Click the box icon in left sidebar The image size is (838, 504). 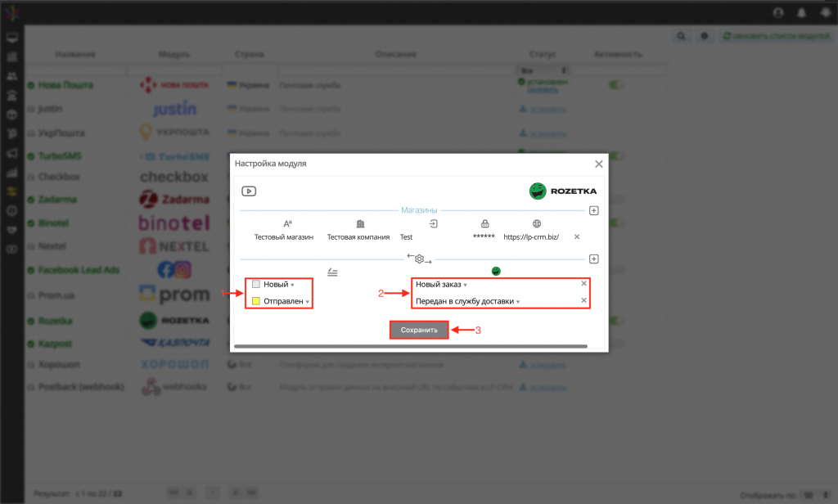[11, 115]
